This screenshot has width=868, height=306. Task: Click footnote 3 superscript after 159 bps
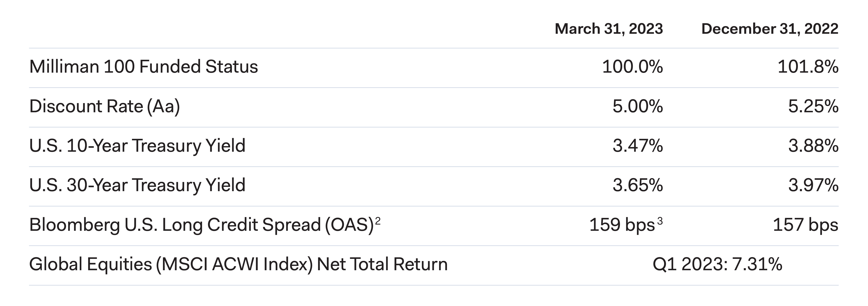pos(660,221)
